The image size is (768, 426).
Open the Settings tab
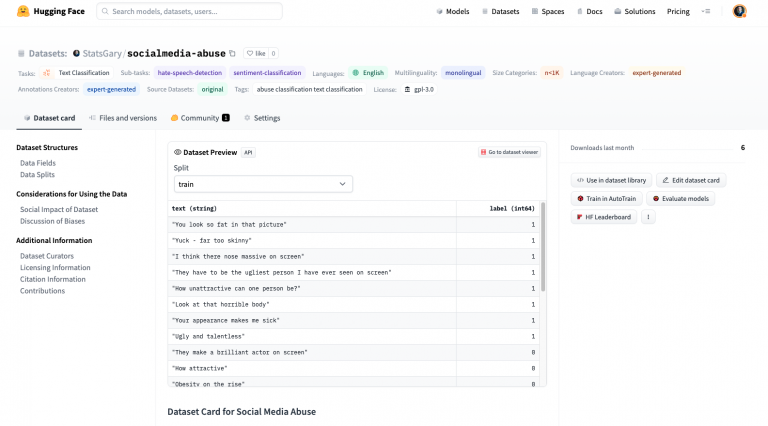coord(262,118)
